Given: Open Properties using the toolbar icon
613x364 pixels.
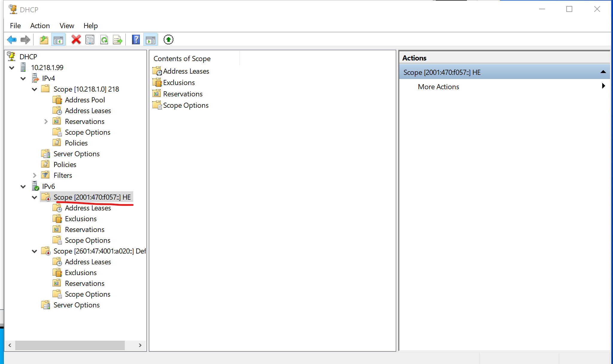Looking at the screenshot, I should (x=90, y=39).
